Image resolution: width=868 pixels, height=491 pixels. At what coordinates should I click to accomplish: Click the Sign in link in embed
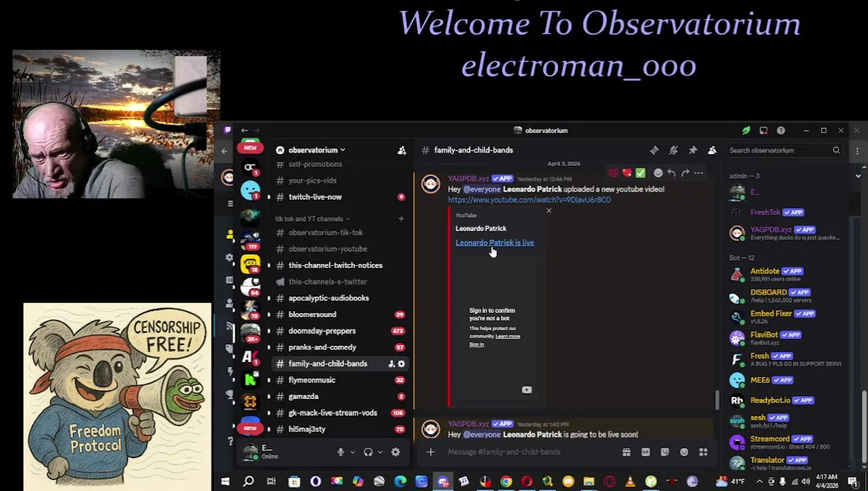coord(476,344)
